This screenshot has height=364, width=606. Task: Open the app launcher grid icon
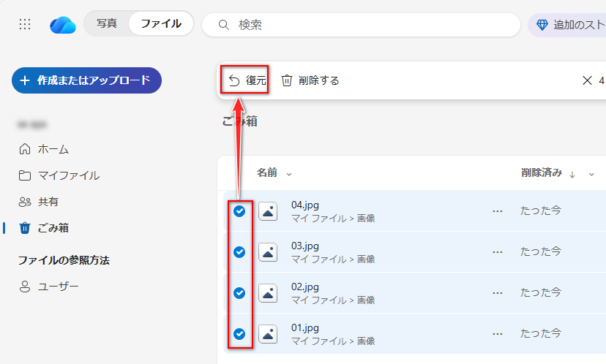coord(25,24)
